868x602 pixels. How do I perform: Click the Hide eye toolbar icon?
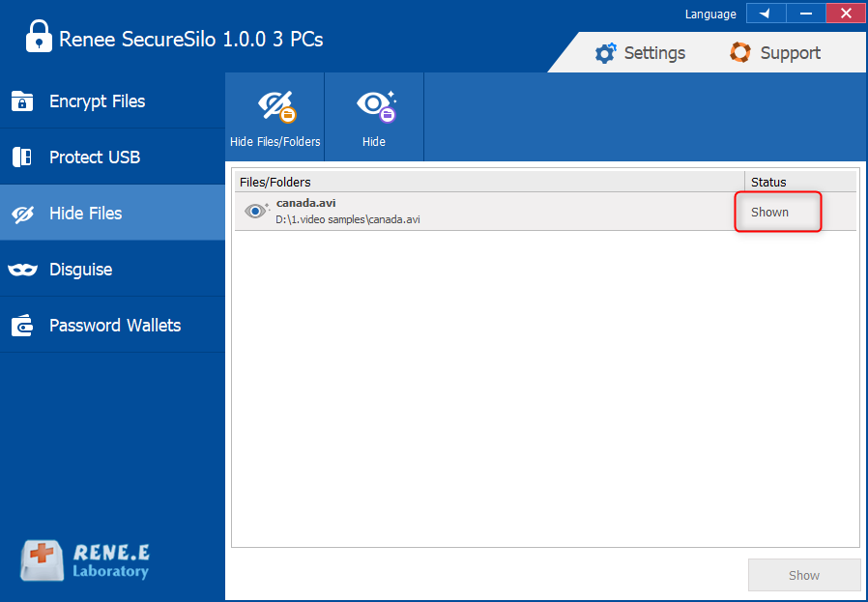376,107
